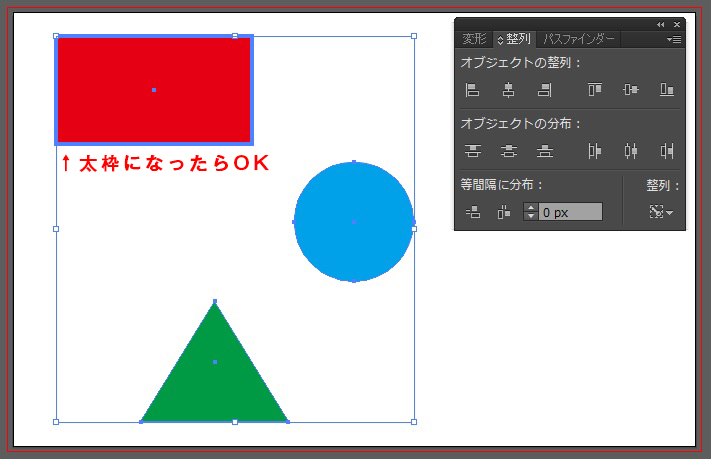Switch to the パスファインダー tab
Viewport: 711px width, 459px height.
tap(579, 40)
